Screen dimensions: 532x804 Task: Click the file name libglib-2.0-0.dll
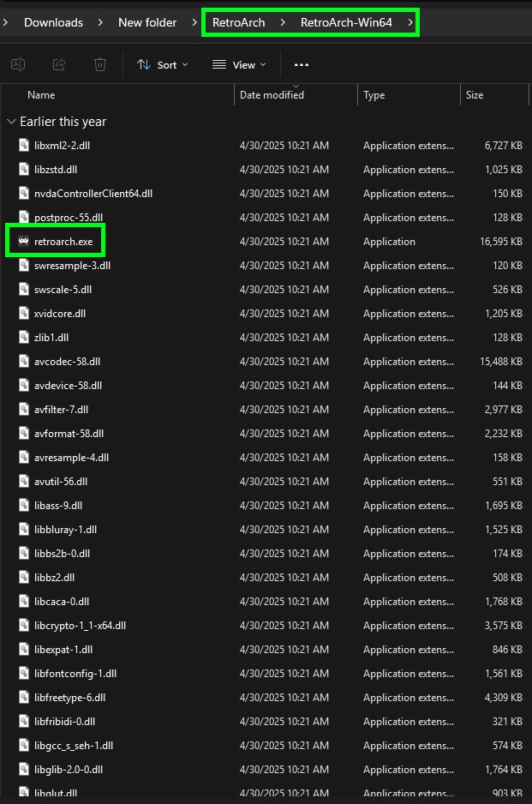coord(69,770)
